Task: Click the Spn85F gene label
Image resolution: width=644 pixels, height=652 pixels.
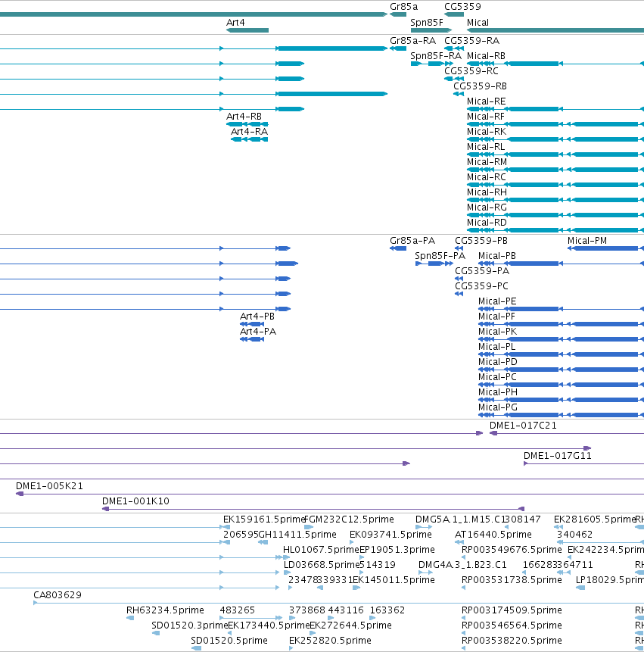Action: point(427,23)
